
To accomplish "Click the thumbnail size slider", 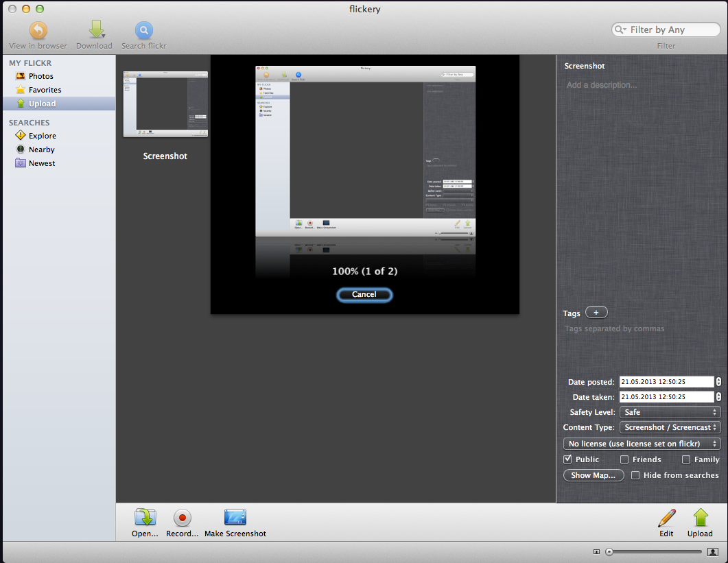I will click(x=653, y=551).
